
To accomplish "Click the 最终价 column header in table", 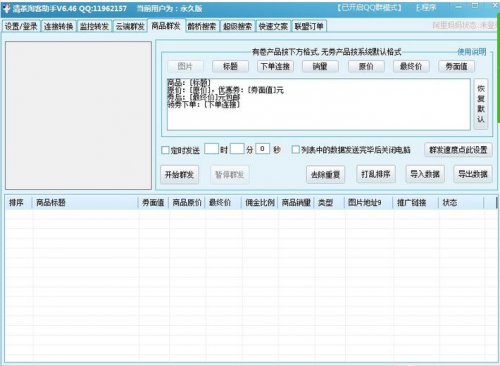I will tap(223, 203).
